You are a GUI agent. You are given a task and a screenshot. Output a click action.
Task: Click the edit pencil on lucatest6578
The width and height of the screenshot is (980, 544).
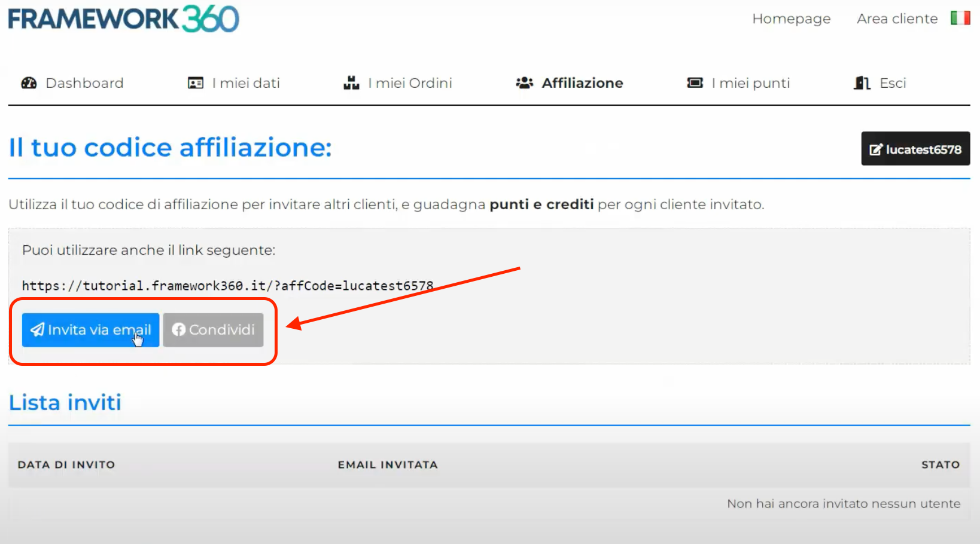coord(877,148)
